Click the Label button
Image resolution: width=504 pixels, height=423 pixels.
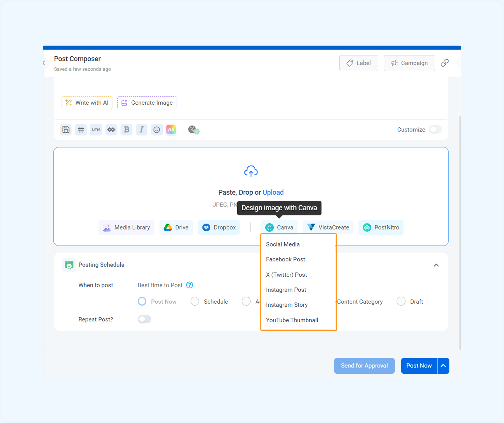[x=359, y=63]
